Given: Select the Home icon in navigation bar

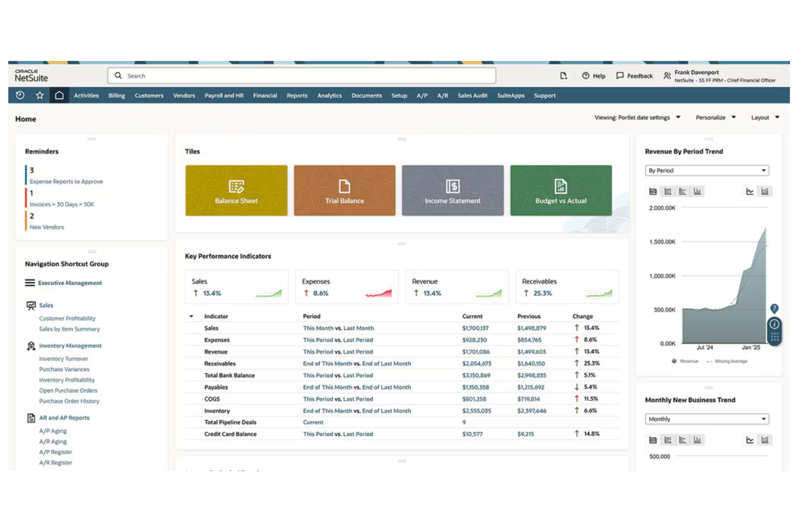Looking at the screenshot, I should coord(59,95).
